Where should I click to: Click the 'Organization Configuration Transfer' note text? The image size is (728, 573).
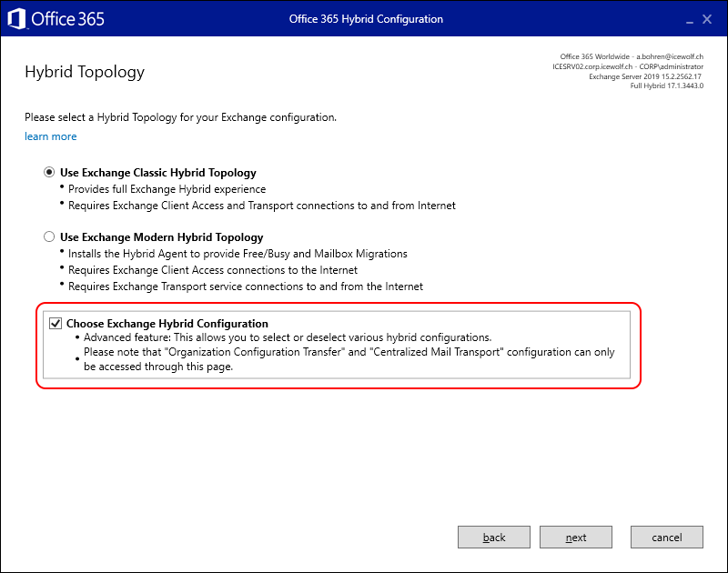coord(349,359)
